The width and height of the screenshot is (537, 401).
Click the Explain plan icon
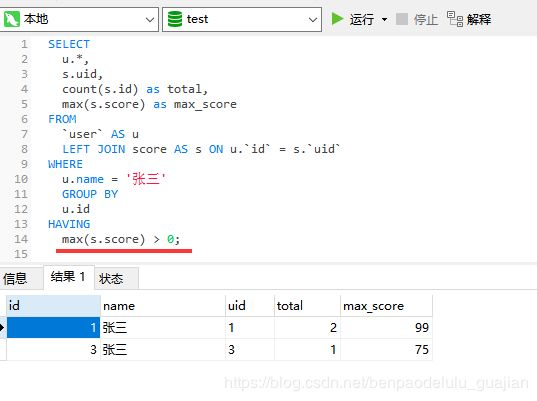click(x=455, y=19)
